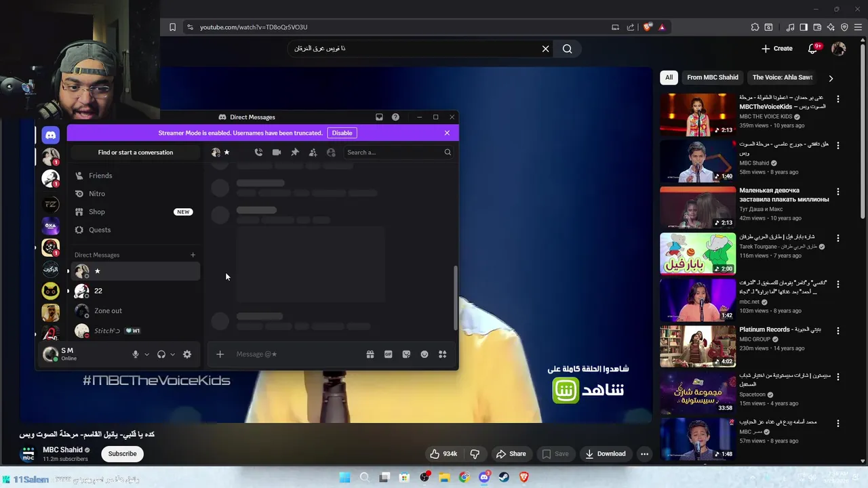The height and width of the screenshot is (488, 868).
Task: Open Shop in Discord sidebar
Action: click(134, 211)
